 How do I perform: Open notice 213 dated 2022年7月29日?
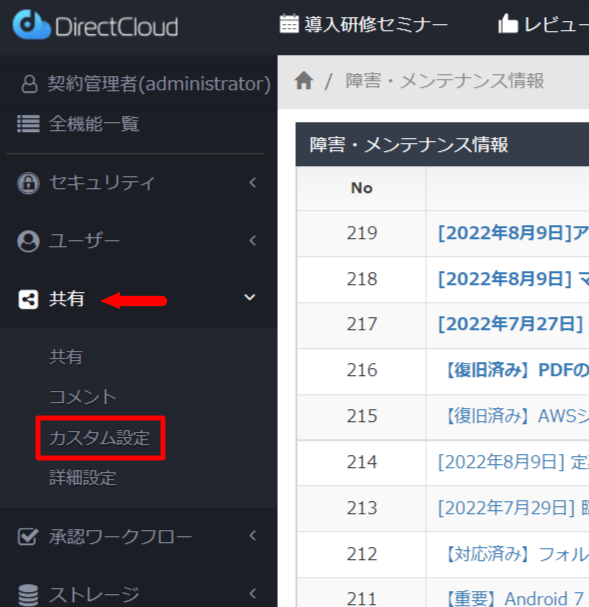coord(513,508)
